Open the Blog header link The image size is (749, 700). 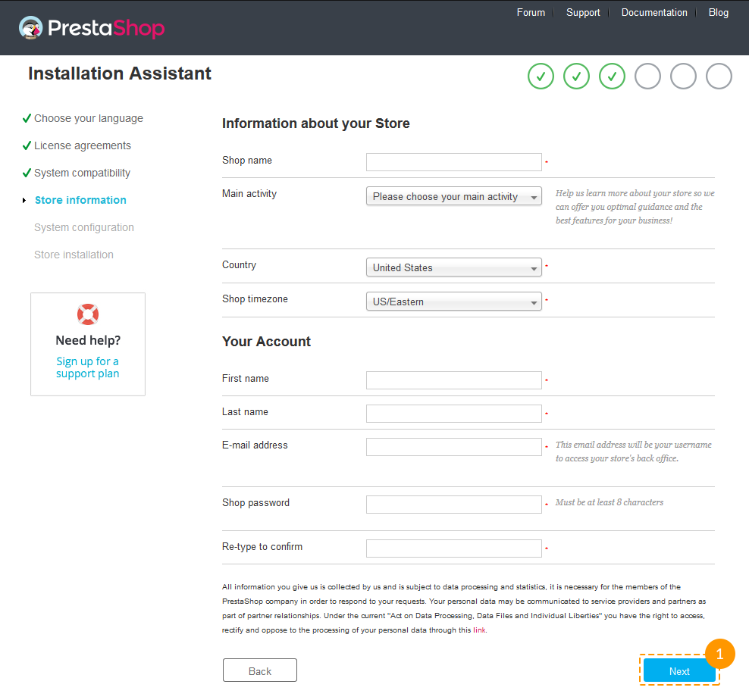[x=719, y=12]
